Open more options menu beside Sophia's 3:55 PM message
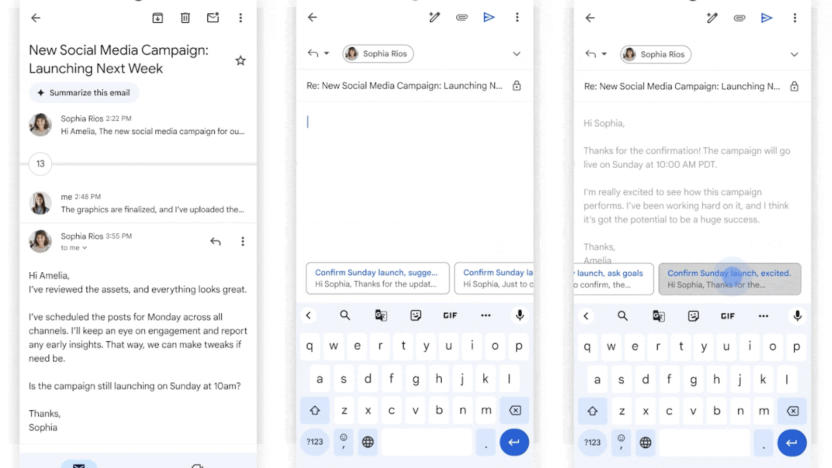The width and height of the screenshot is (832, 468). [242, 241]
